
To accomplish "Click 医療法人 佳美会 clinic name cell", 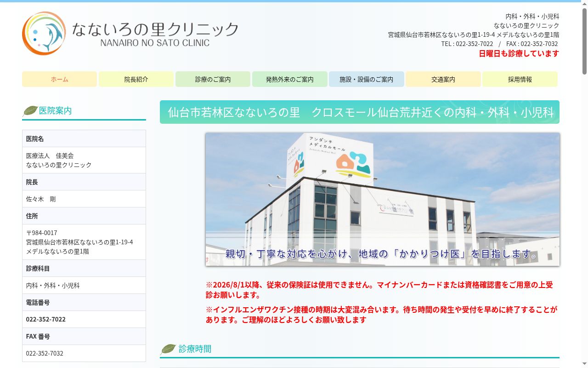I will click(x=84, y=160).
